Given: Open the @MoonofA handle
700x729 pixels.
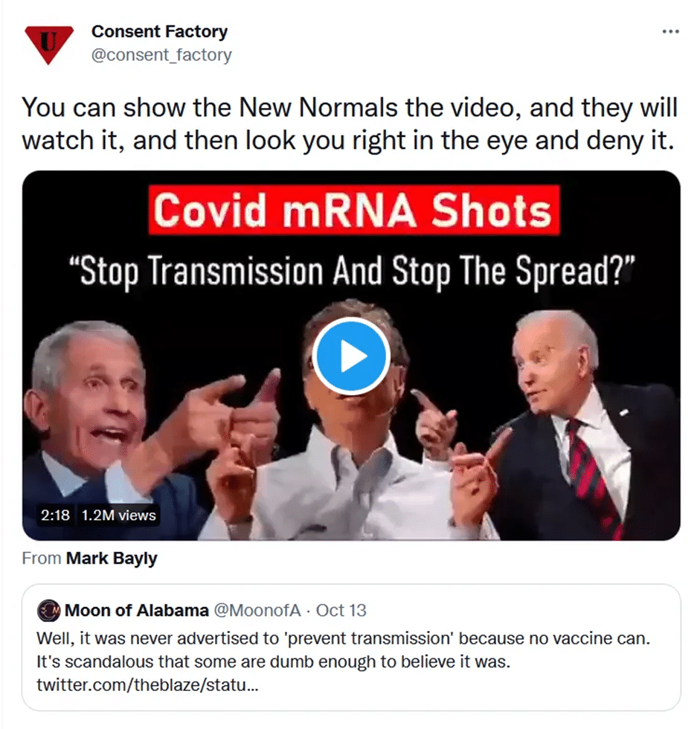Looking at the screenshot, I should [257, 611].
